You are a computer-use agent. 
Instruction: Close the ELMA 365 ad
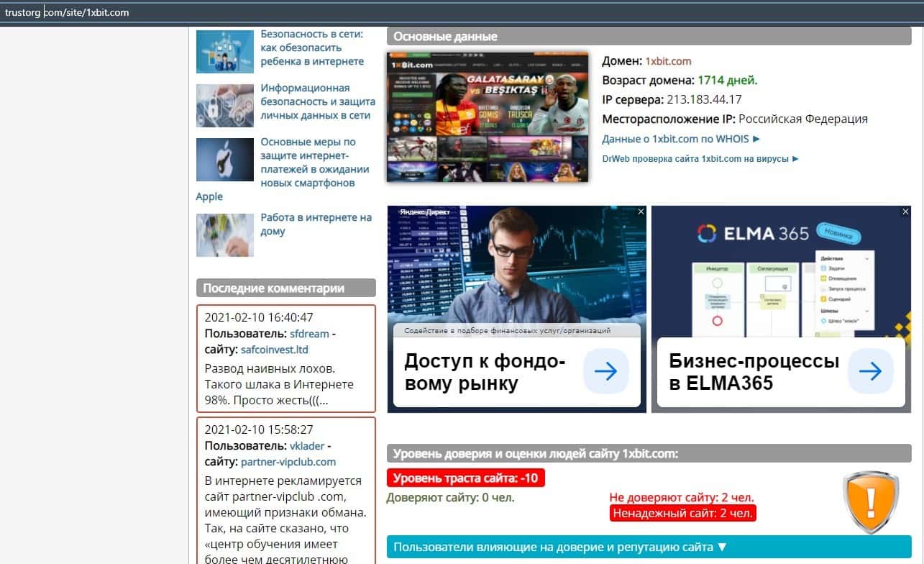[x=906, y=211]
